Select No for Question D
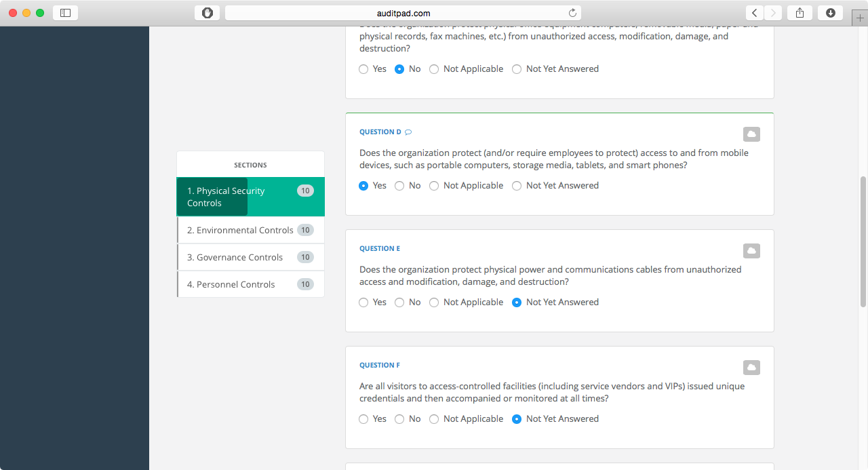 [399, 186]
